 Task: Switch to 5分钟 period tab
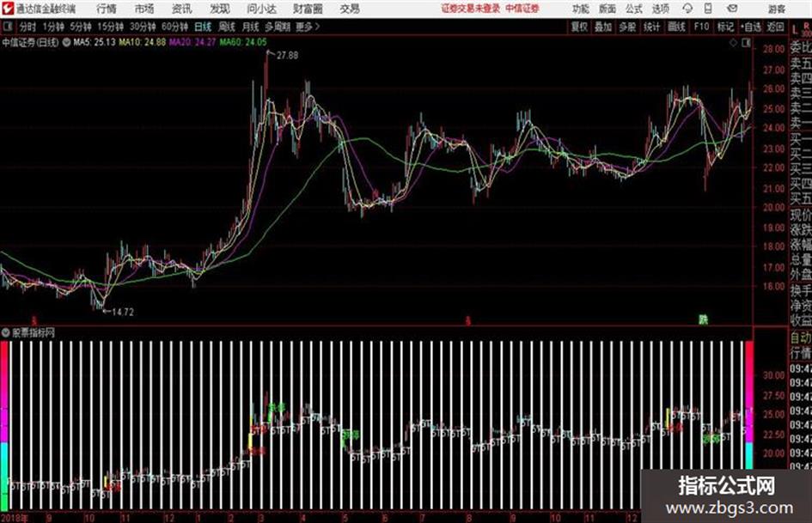point(81,27)
